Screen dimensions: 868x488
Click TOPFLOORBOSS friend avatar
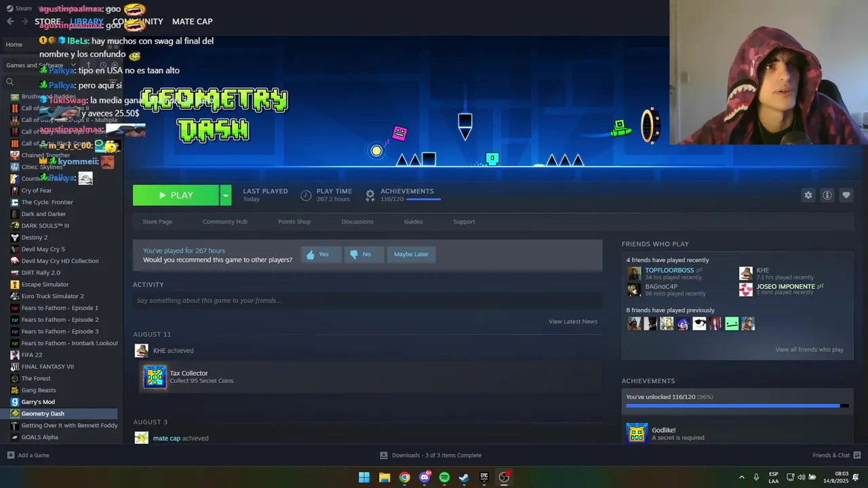634,273
